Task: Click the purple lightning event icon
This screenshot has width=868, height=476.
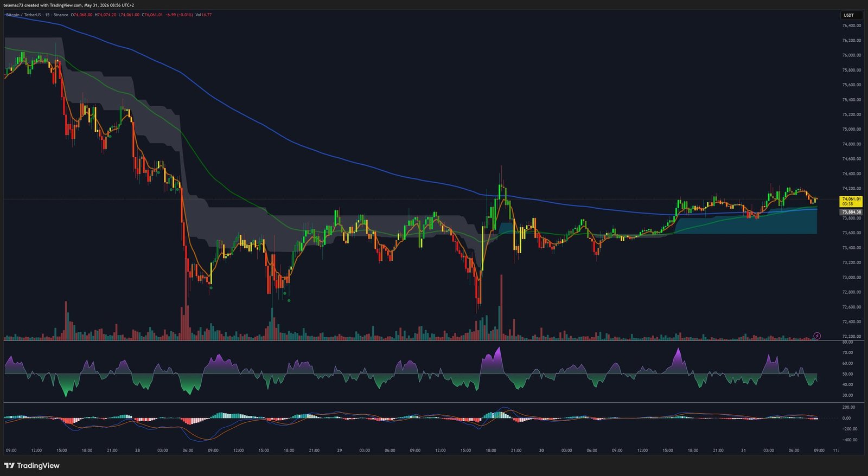Action: [x=817, y=336]
